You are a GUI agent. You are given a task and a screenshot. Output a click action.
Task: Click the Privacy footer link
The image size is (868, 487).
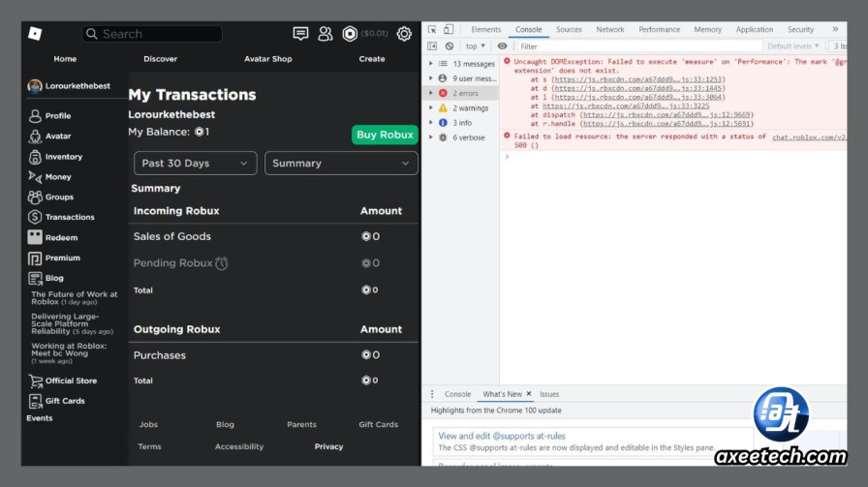click(x=328, y=446)
